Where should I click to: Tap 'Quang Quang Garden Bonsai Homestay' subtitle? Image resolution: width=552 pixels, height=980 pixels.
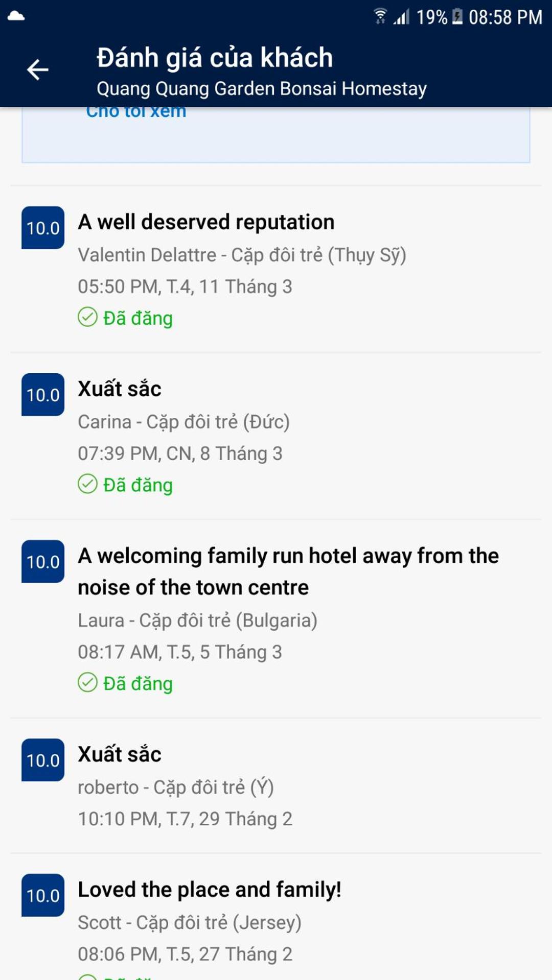pyautogui.click(x=262, y=89)
